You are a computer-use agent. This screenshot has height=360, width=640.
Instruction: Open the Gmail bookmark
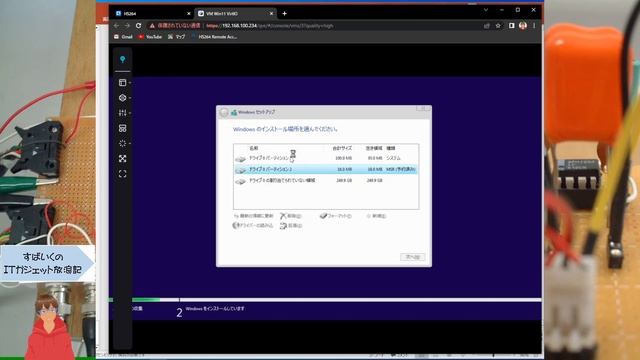pyautogui.click(x=123, y=37)
